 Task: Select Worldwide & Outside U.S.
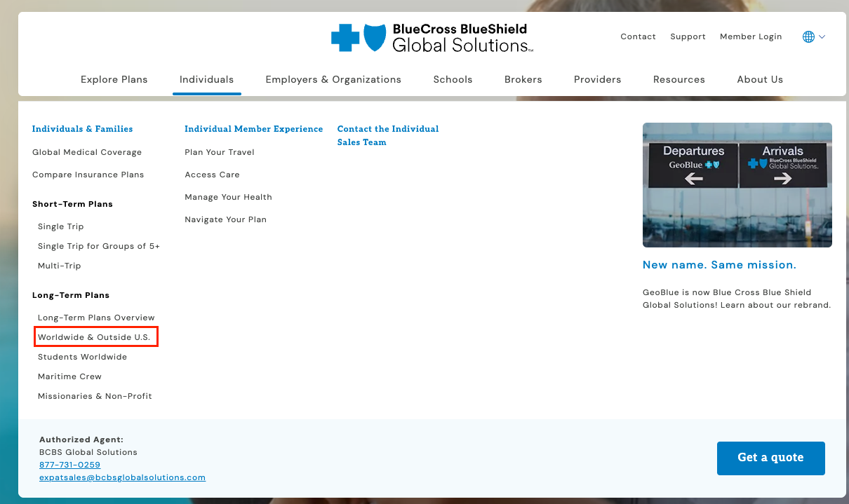(94, 337)
